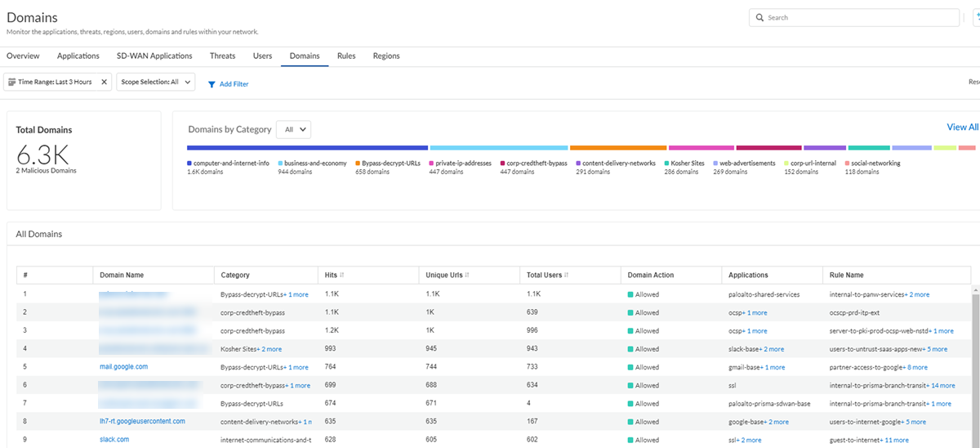Click the View All link
The image size is (980, 448).
(961, 127)
